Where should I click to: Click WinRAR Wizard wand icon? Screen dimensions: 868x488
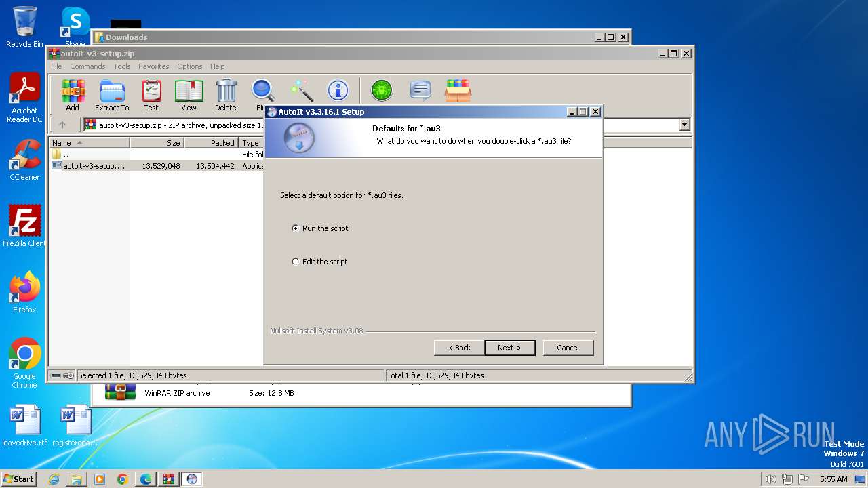coord(301,90)
